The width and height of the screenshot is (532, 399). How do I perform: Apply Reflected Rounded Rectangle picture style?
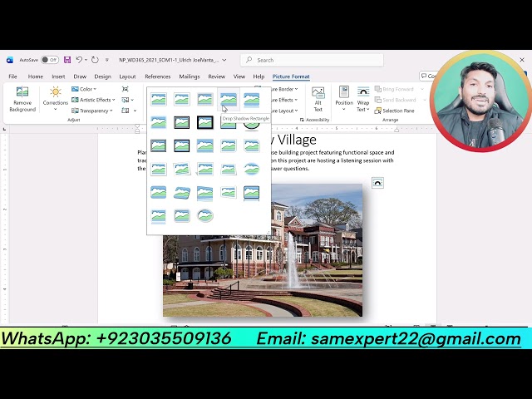point(252,99)
